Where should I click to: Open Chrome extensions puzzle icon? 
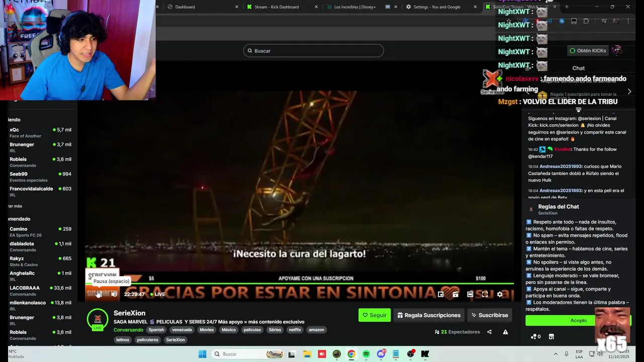pos(586,21)
